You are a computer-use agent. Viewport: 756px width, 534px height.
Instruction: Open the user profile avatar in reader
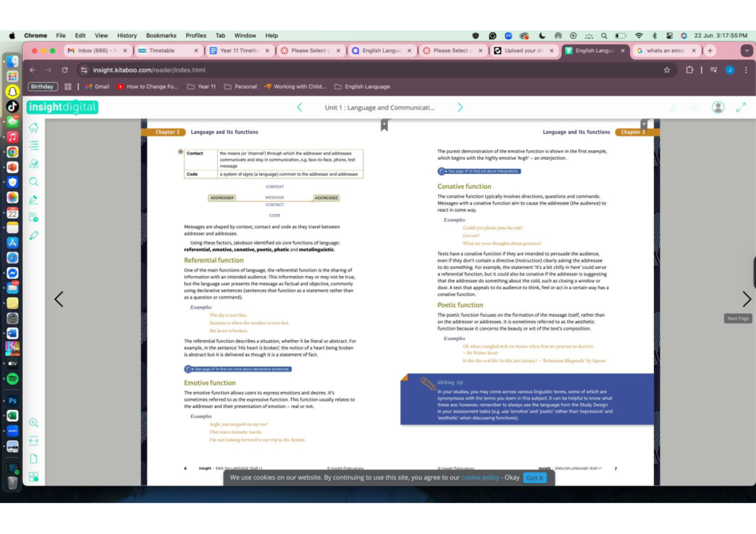tap(718, 107)
